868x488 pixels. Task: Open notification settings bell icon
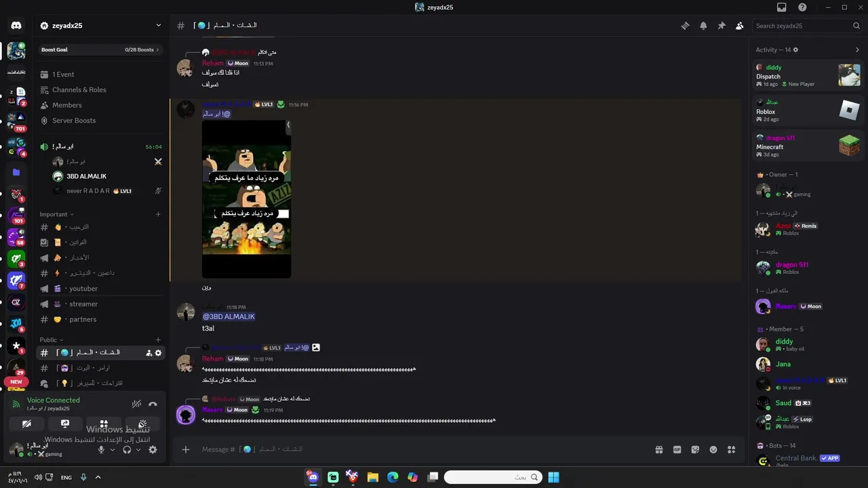(x=703, y=26)
